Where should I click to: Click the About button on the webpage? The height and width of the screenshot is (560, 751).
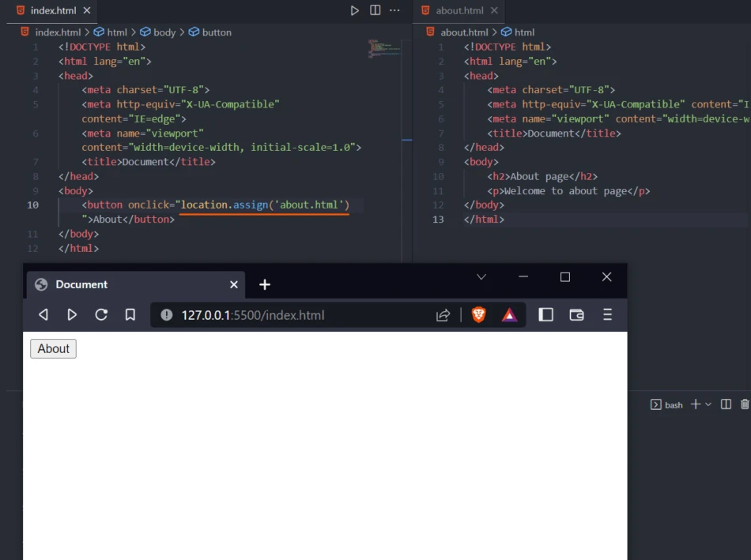[52, 348]
